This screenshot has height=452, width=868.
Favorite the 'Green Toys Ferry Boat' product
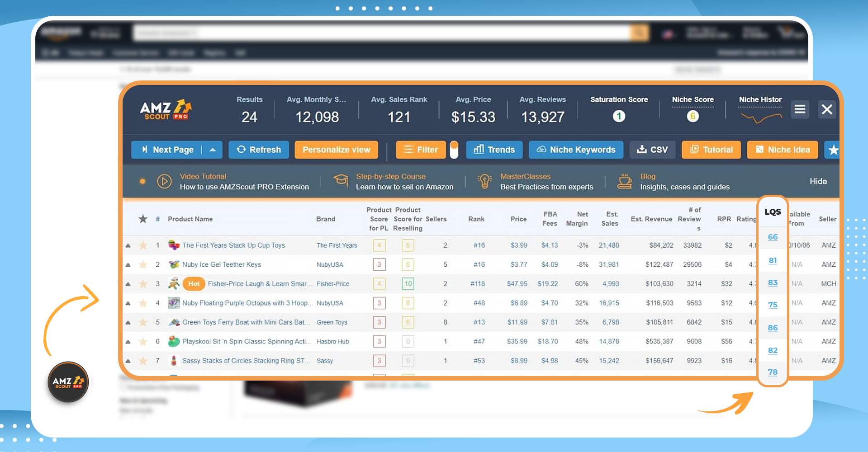tap(143, 322)
